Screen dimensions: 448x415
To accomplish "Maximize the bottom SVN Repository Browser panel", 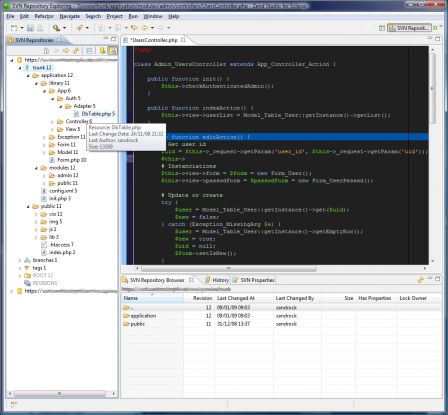I will 438,279.
